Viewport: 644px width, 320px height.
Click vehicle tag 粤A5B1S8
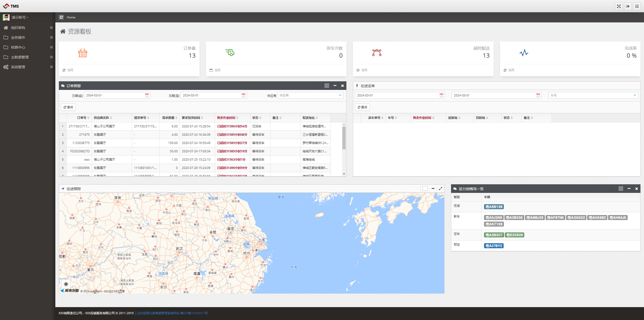click(494, 207)
